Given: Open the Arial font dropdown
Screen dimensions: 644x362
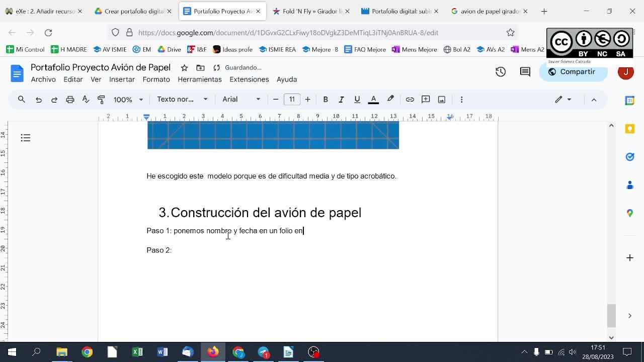Looking at the screenshot, I should (241, 100).
